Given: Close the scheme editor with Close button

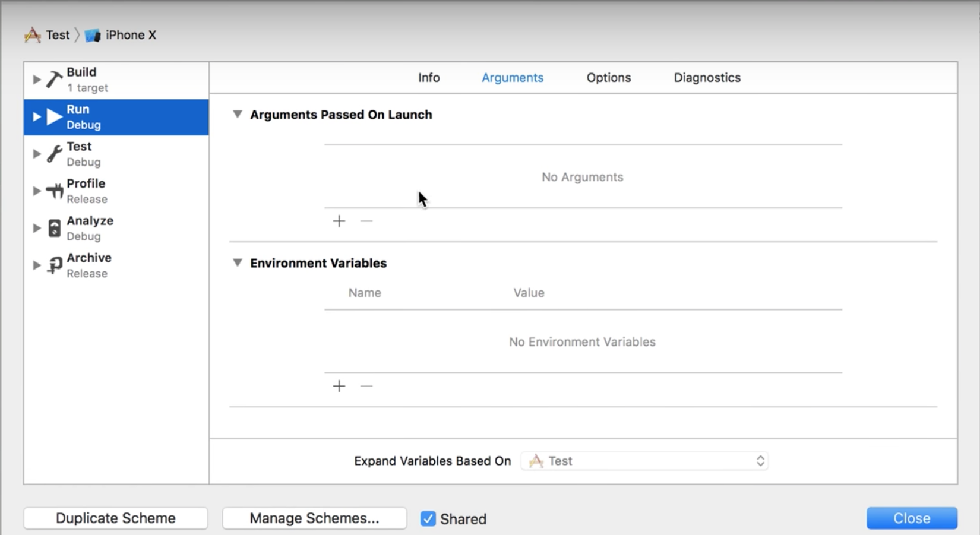Looking at the screenshot, I should coord(912,518).
